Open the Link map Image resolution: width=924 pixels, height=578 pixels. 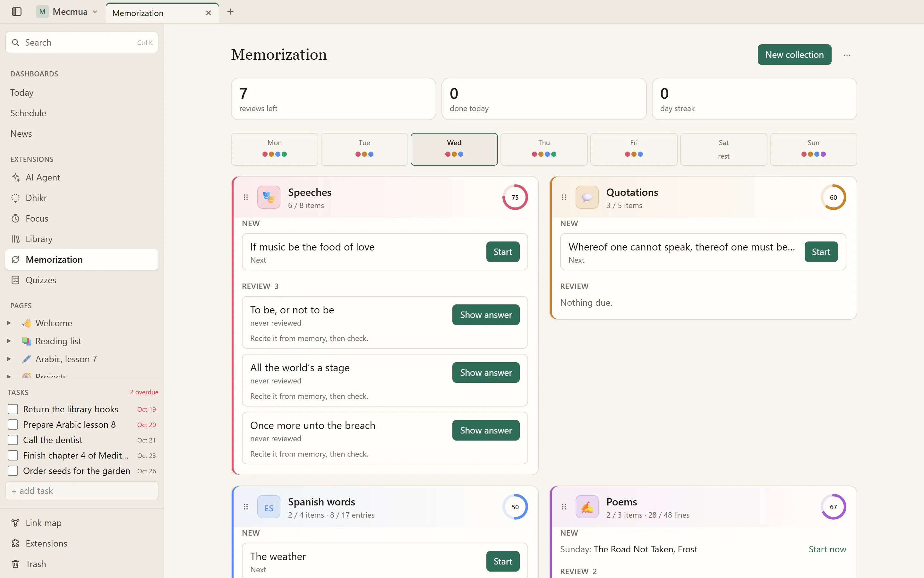pos(82,522)
